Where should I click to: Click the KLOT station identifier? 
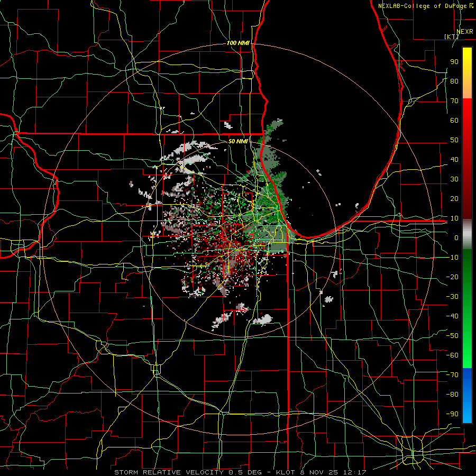[x=286, y=472]
